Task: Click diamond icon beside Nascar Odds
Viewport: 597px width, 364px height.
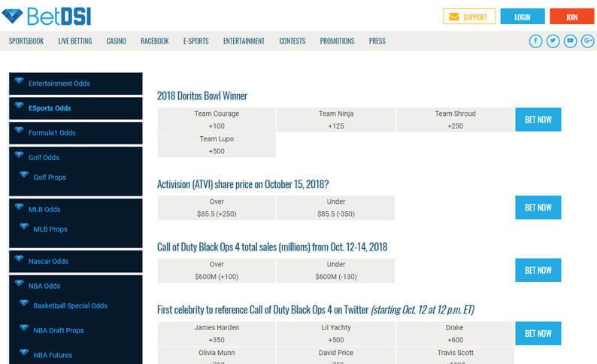Action: click(19, 259)
